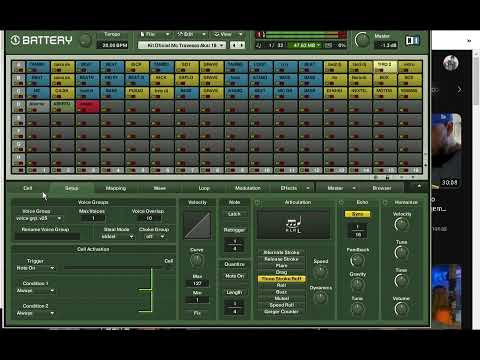The height and width of the screenshot is (360, 480).
Task: Select Release Stroke articulation
Action: click(x=281, y=259)
